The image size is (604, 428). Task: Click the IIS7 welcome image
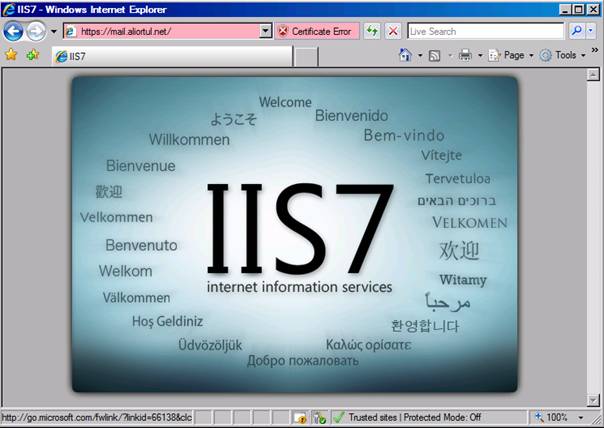coord(295,234)
